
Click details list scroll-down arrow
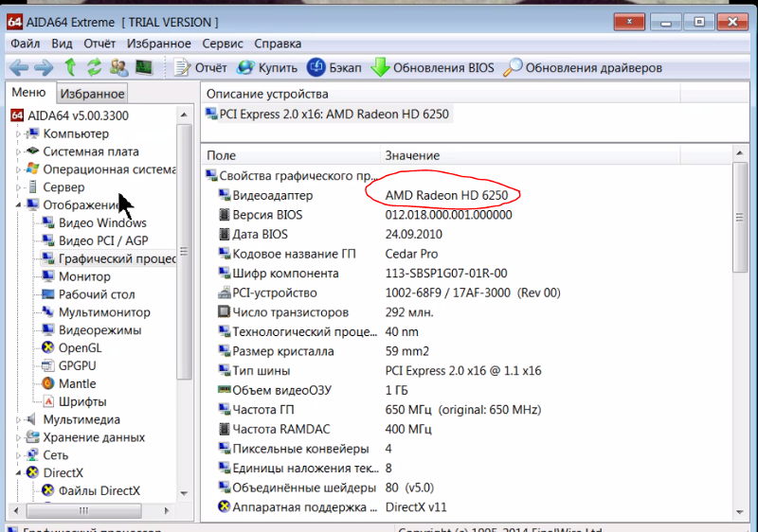click(740, 512)
